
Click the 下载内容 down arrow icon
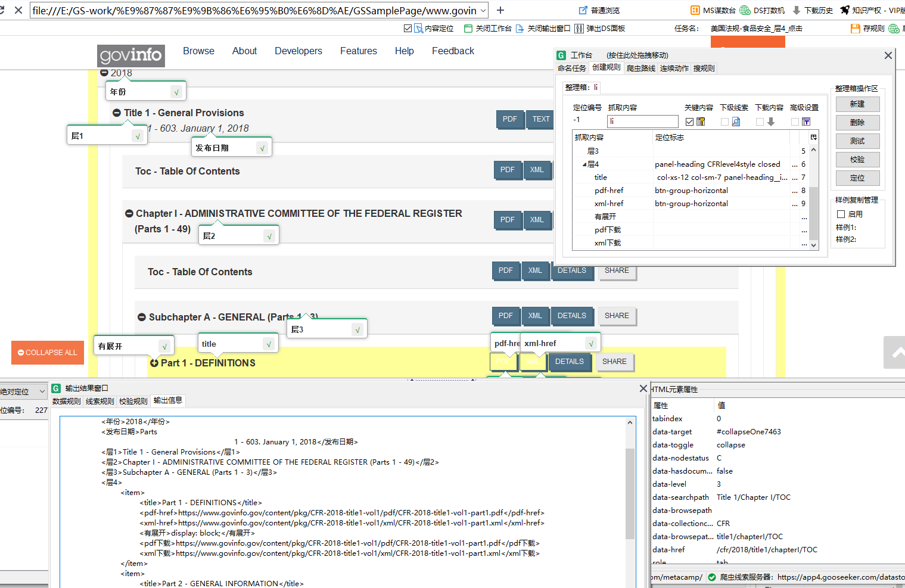(771, 122)
